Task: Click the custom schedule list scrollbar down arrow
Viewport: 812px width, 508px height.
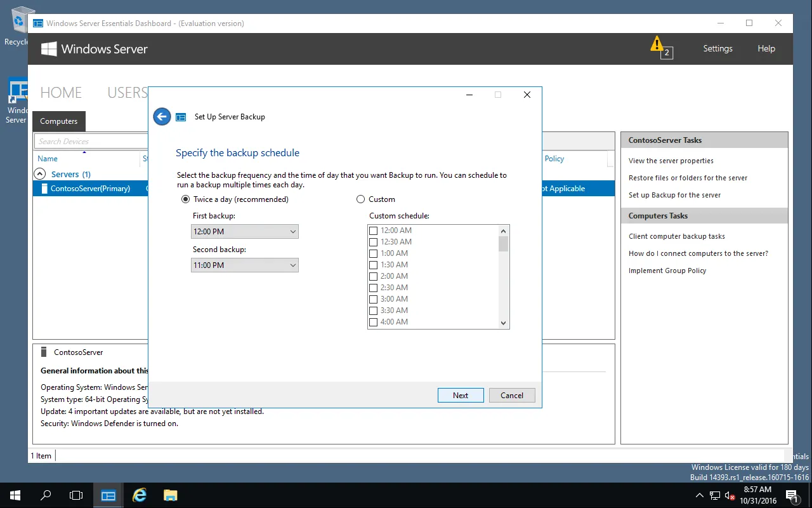Action: tap(504, 323)
